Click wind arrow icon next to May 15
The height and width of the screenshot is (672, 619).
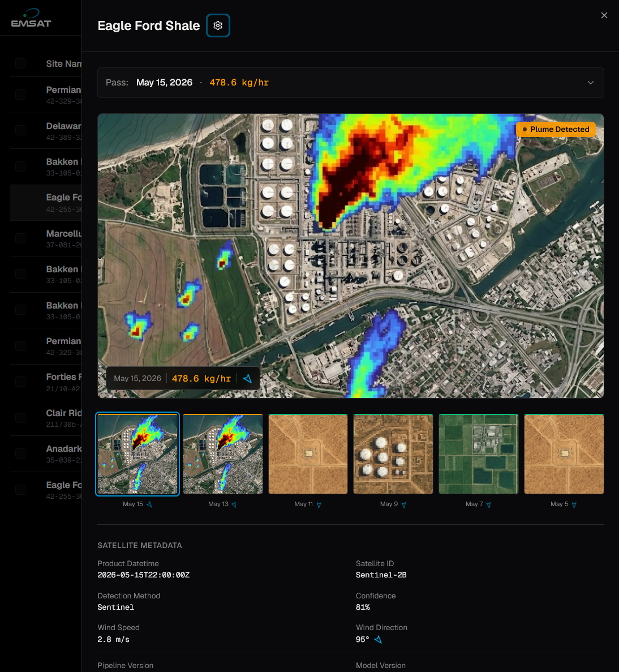(149, 504)
